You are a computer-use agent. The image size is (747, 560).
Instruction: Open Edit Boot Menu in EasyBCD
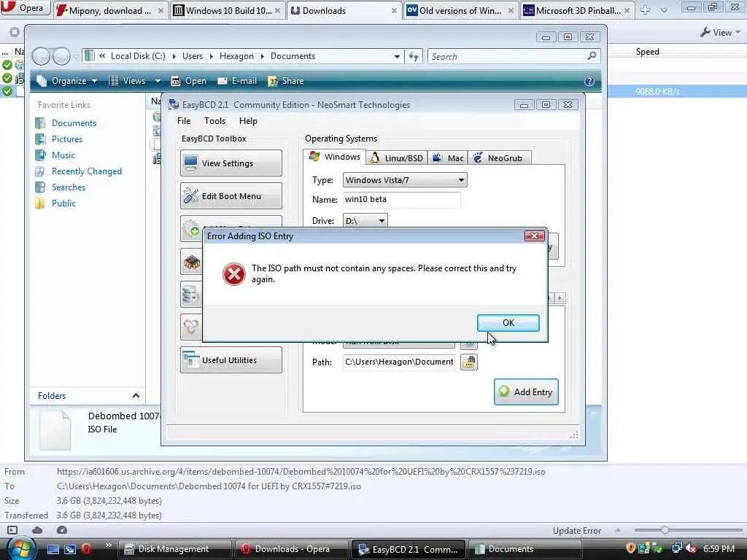tap(231, 195)
